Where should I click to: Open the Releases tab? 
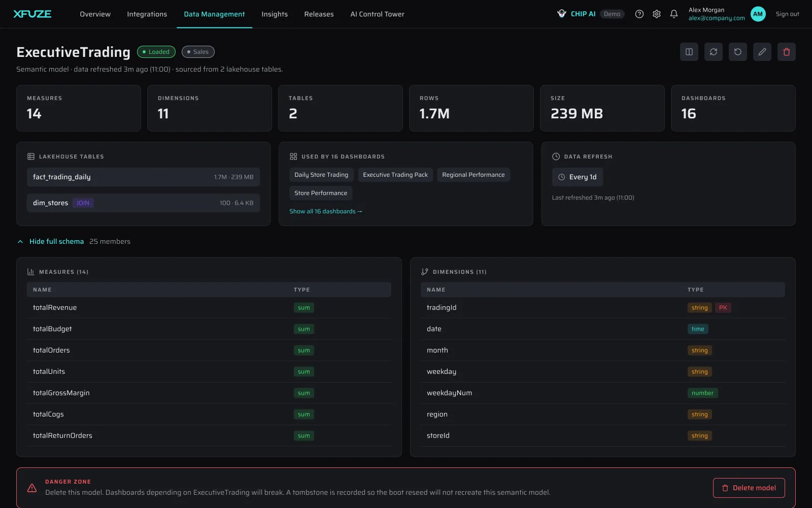[319, 14]
